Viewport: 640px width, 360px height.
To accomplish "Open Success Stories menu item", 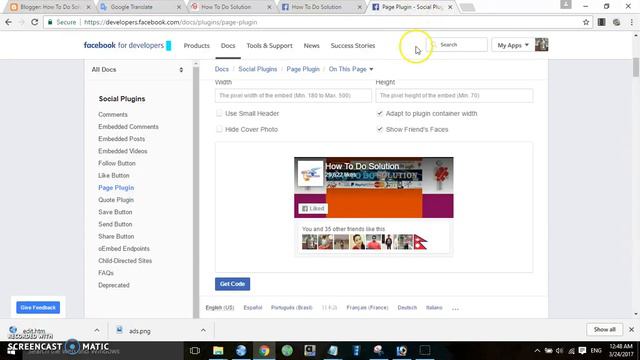I will coord(353,46).
